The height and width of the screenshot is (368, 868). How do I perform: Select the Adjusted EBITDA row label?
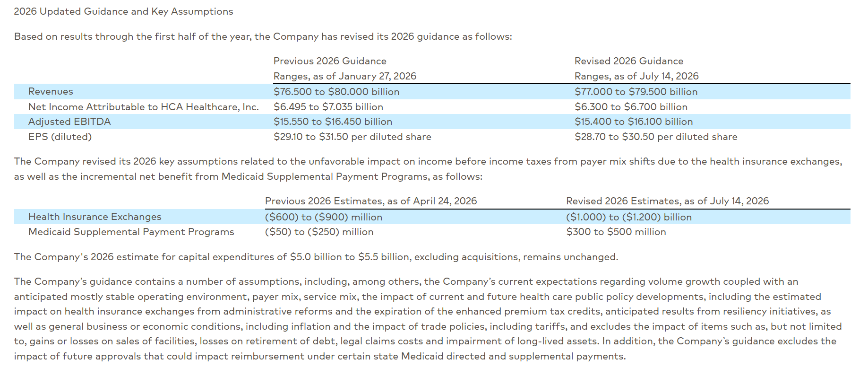(69, 122)
